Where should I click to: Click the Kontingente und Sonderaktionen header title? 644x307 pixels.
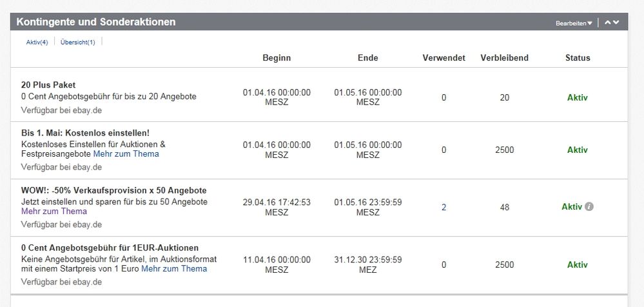pos(95,22)
